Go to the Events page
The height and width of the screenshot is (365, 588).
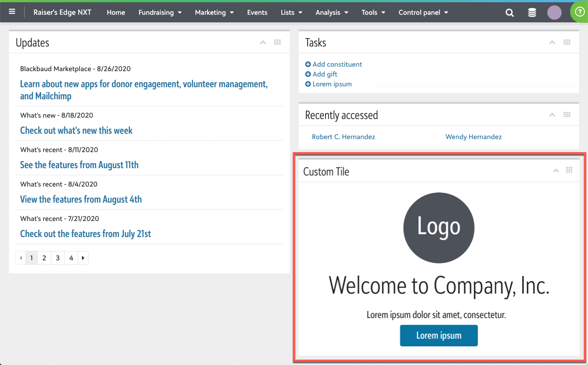[x=257, y=13]
